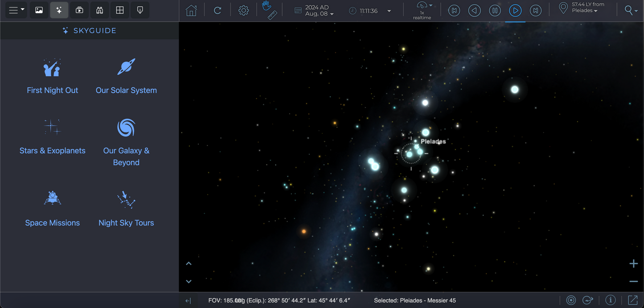The height and width of the screenshot is (308, 644).
Task: Expand the main hamburger menu
Action: (x=16, y=10)
